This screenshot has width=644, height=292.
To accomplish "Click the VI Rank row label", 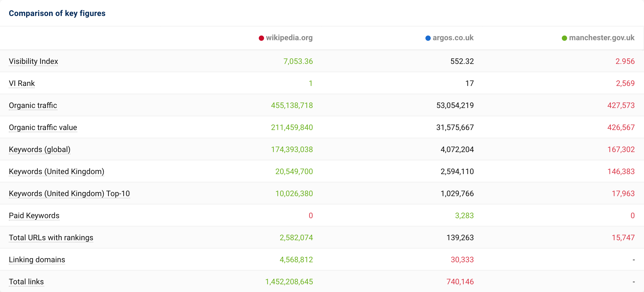I will tap(22, 83).
